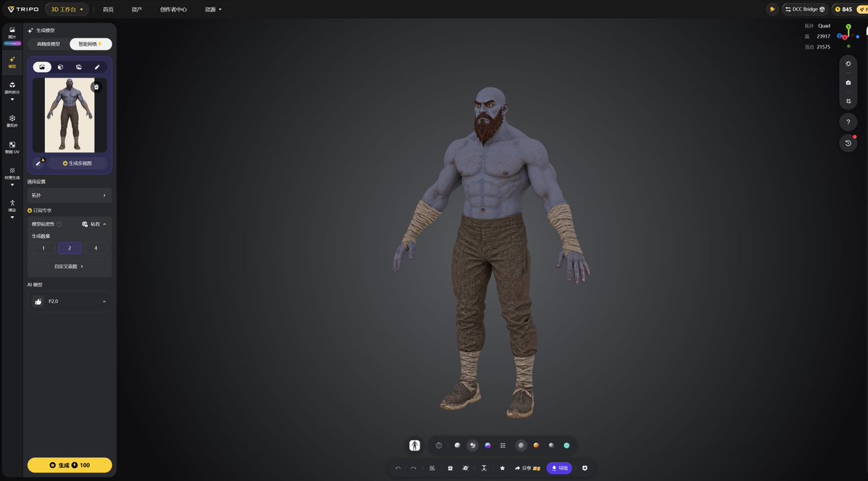Take a viewport screenshot with camera icon
The image size is (868, 481).
click(x=848, y=82)
